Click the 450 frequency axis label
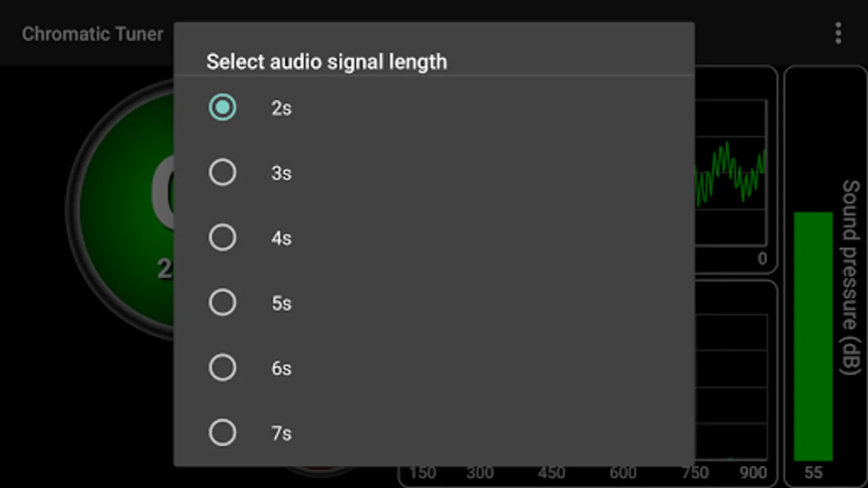This screenshot has width=868, height=488. coord(551,472)
